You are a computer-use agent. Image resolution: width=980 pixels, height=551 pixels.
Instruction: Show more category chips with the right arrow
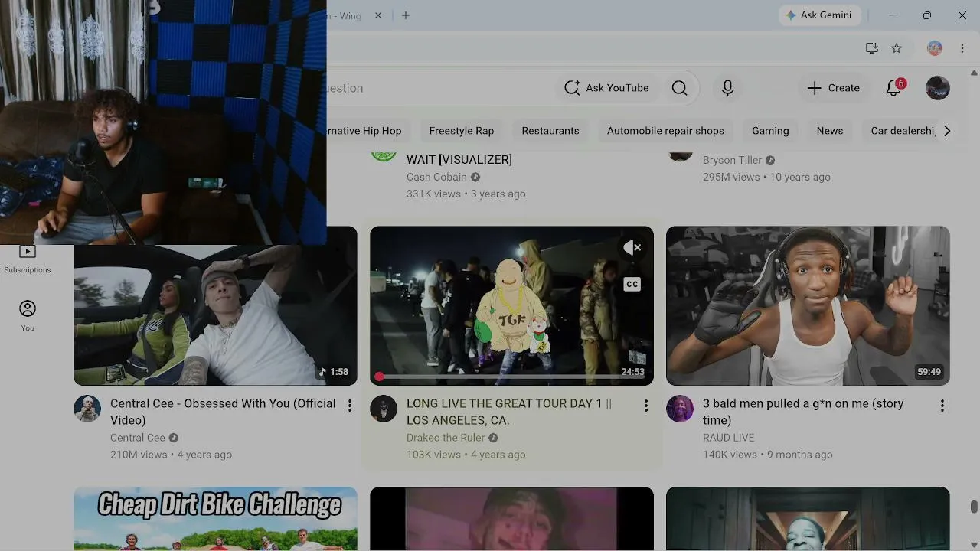(947, 131)
